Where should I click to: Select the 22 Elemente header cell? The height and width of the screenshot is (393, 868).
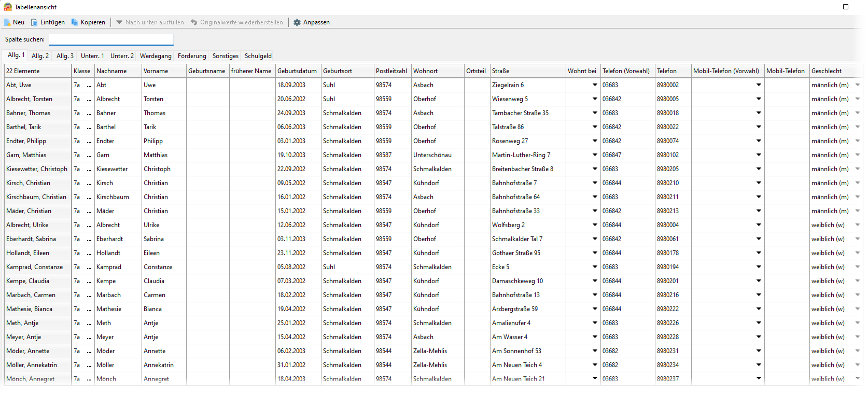pos(38,71)
